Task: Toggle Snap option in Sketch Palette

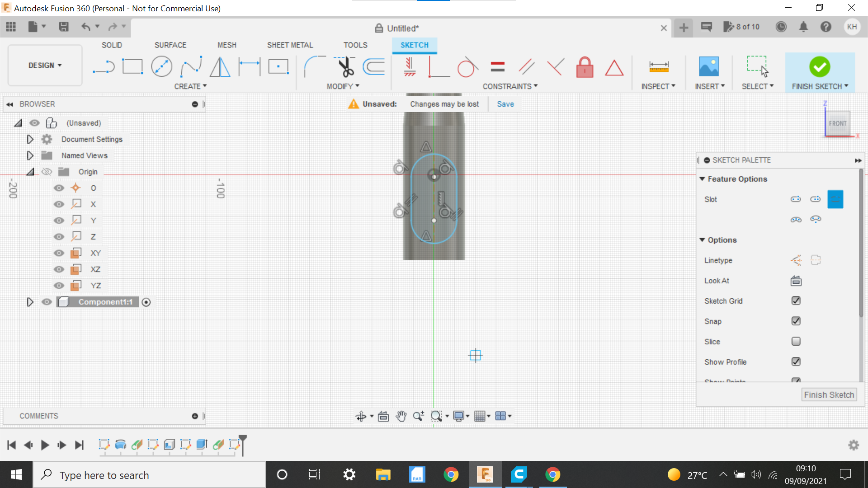Action: 796,320
